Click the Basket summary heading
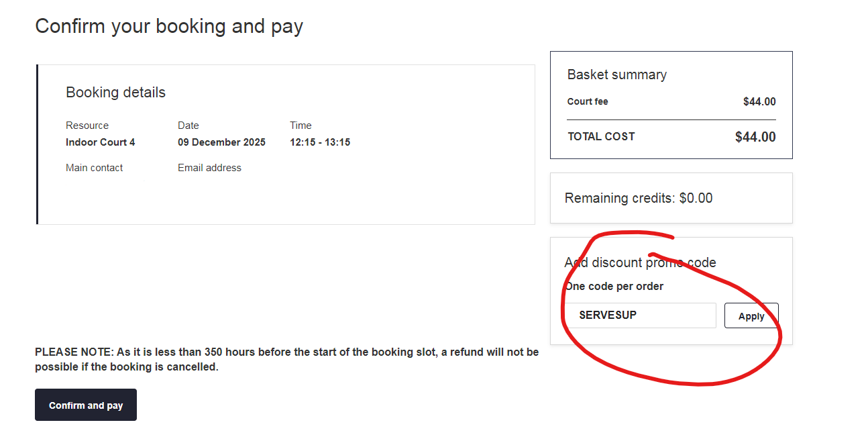Viewport: 868px width, 441px height. pyautogui.click(x=616, y=75)
